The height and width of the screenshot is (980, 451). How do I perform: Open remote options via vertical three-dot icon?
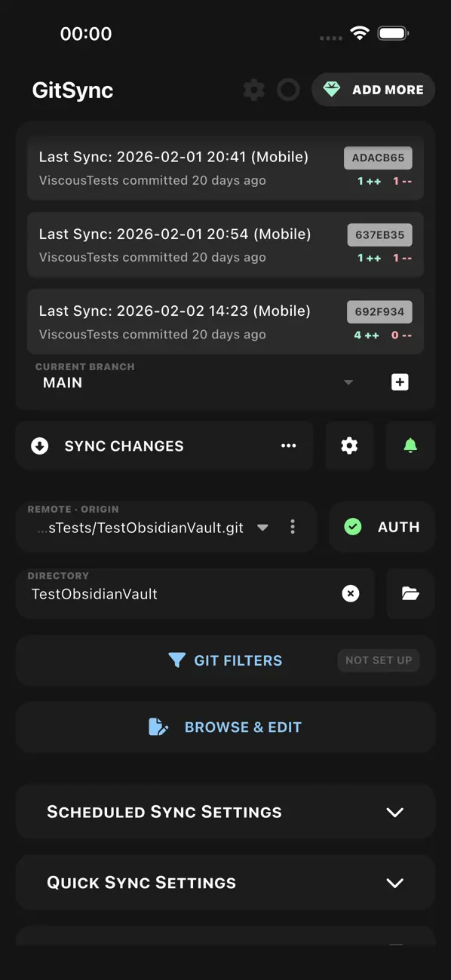click(293, 527)
